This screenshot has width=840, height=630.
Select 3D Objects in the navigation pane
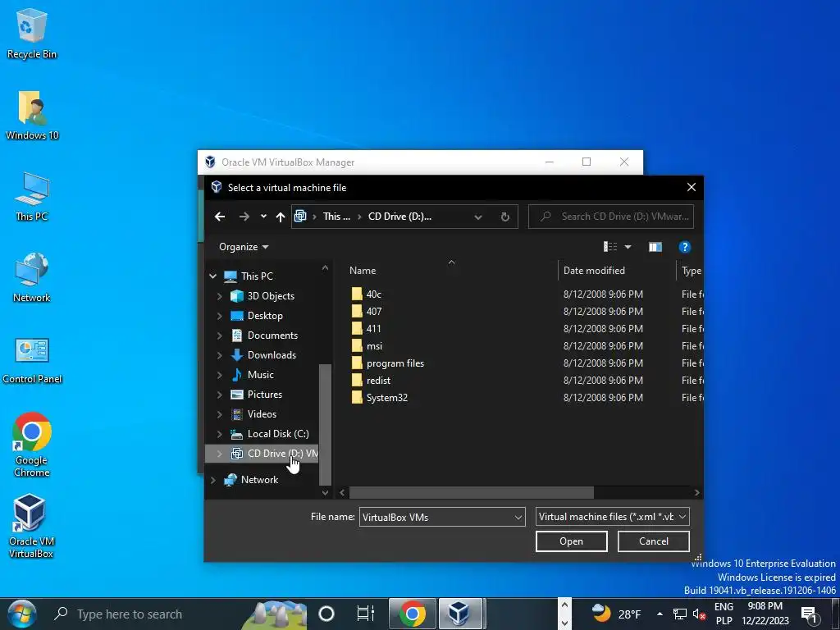pyautogui.click(x=262, y=295)
